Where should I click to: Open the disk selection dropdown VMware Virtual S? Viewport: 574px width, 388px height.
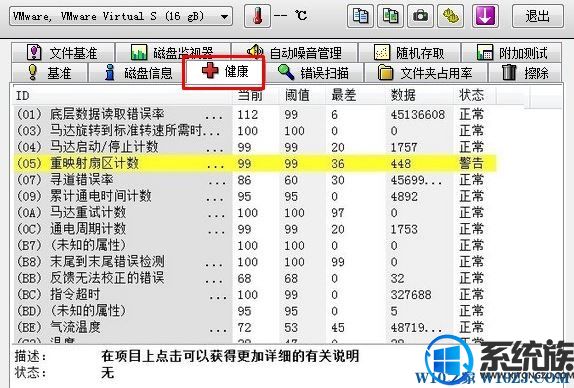pyautogui.click(x=120, y=16)
